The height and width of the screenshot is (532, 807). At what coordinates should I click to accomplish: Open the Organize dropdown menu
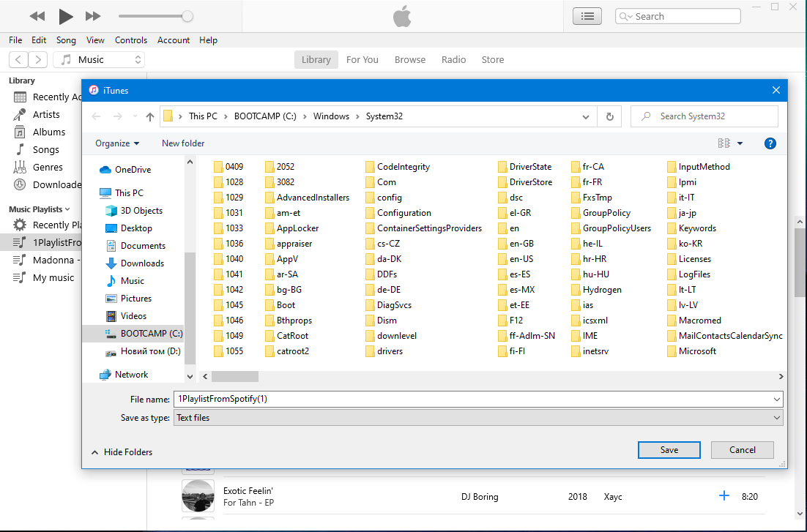(117, 143)
